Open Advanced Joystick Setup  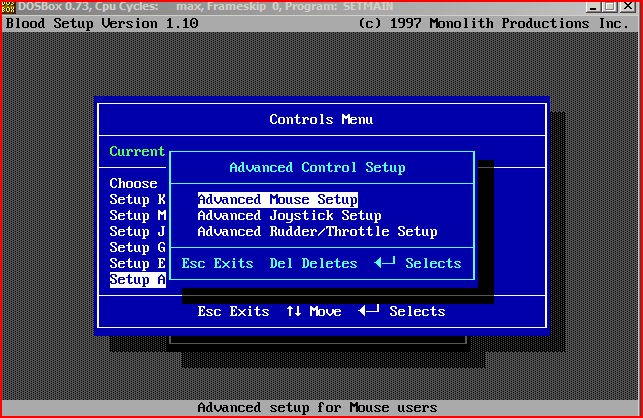(290, 216)
